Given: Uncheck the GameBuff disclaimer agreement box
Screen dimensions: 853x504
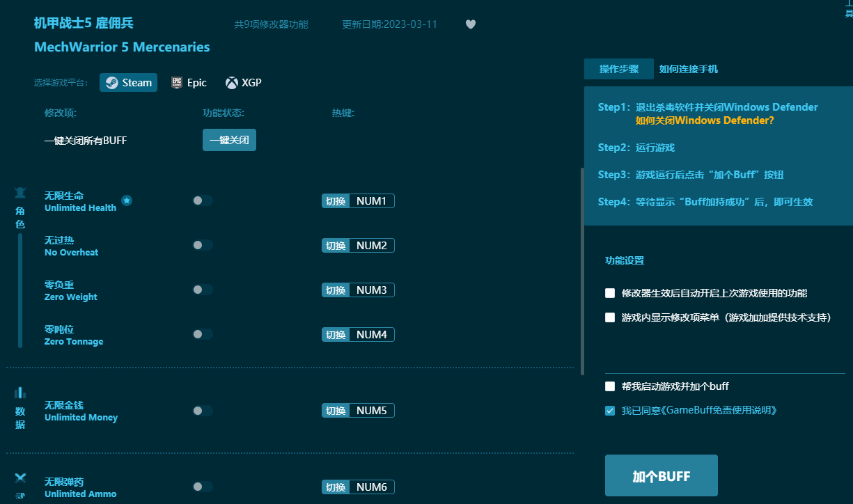Looking at the screenshot, I should [610, 411].
